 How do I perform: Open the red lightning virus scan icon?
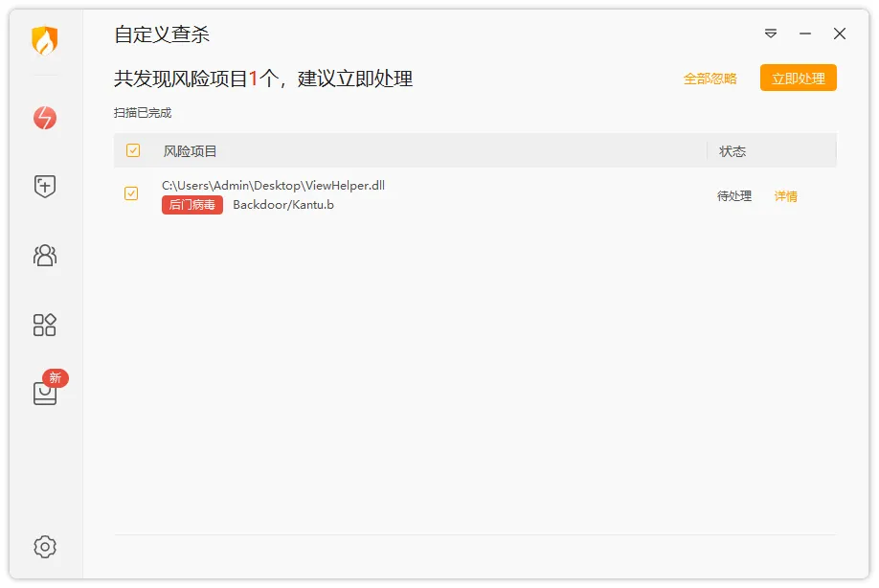click(45, 118)
